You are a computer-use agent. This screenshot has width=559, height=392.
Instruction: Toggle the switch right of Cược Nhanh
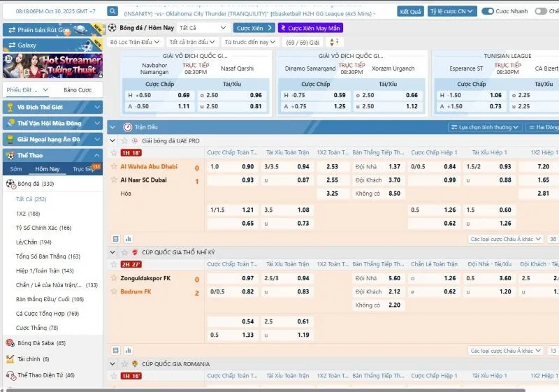541,11
